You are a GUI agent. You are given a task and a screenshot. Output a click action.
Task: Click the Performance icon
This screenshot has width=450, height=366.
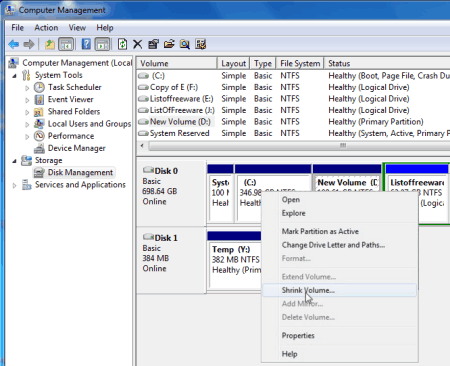coord(39,136)
